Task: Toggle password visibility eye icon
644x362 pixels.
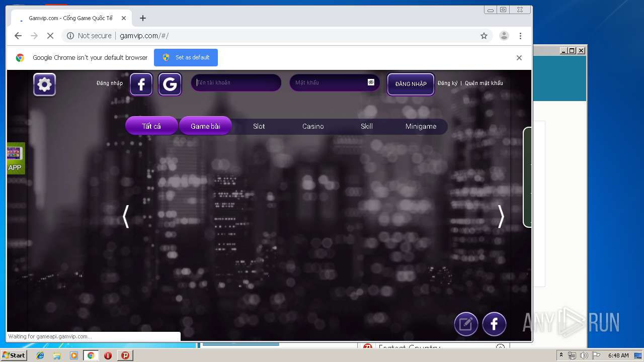Action: coord(371,82)
